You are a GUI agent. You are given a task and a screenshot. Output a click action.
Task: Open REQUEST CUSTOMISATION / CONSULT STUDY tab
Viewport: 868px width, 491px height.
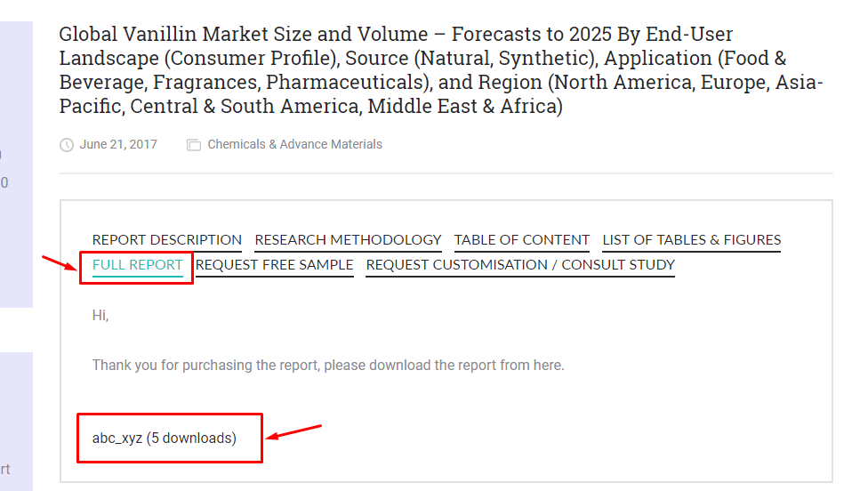pos(520,265)
